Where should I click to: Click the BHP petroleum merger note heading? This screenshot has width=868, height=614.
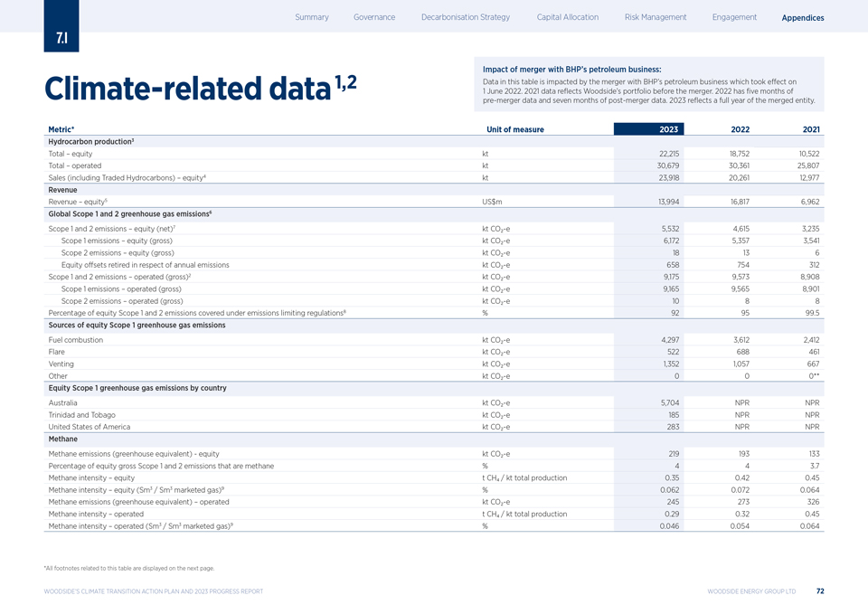click(571, 70)
